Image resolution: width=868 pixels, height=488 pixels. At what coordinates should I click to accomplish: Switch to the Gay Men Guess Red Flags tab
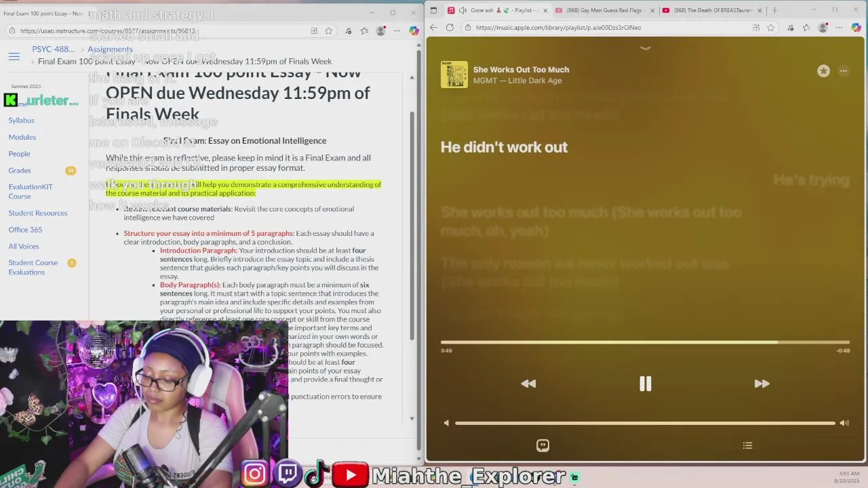[x=604, y=10]
